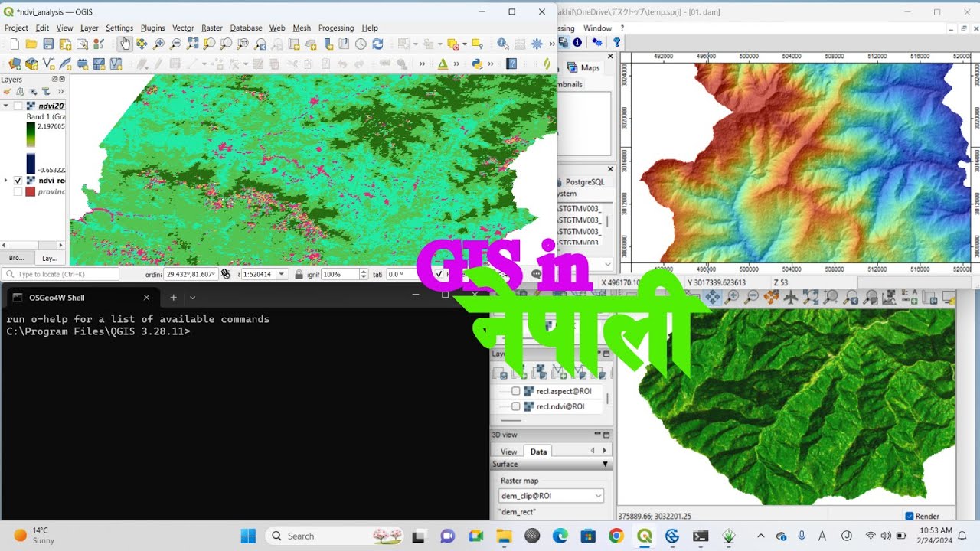Click Refresh map icon in QGIS toolbar
980x551 pixels.
click(377, 44)
